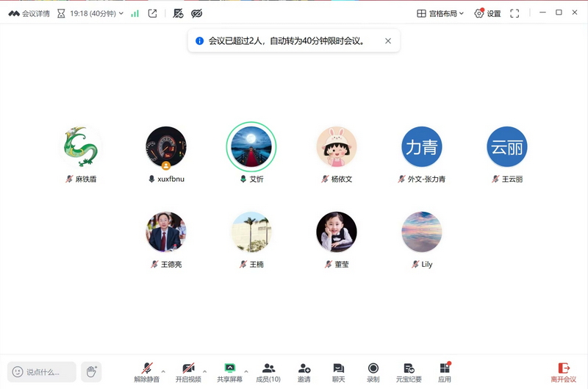Expand video options arrow next to 开启视频
The height and width of the screenshot is (389, 588).
click(205, 372)
